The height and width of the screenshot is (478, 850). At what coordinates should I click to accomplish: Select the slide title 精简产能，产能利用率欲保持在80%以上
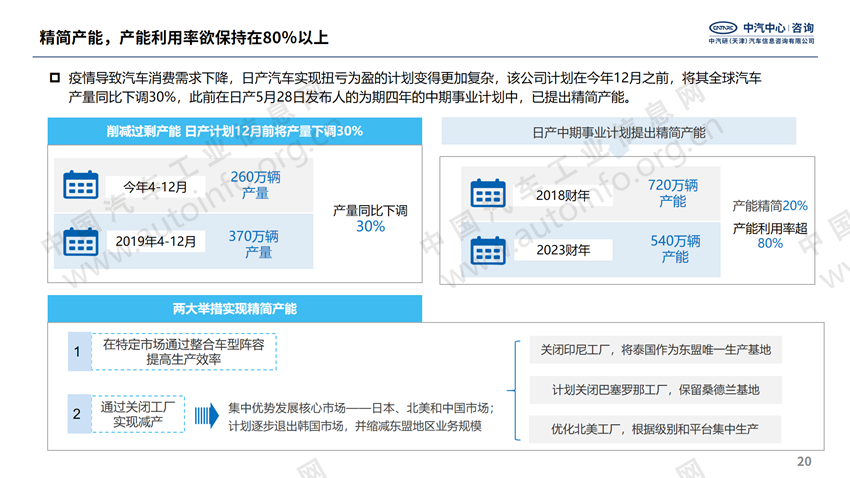click(184, 37)
